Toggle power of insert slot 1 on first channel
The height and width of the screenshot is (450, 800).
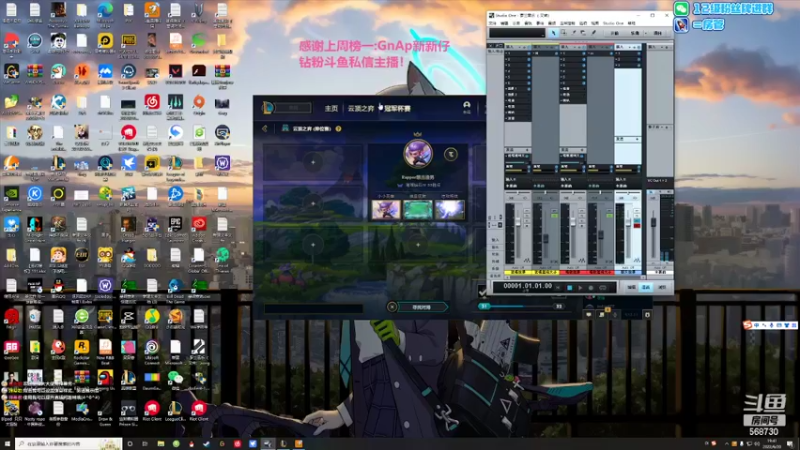(529, 54)
